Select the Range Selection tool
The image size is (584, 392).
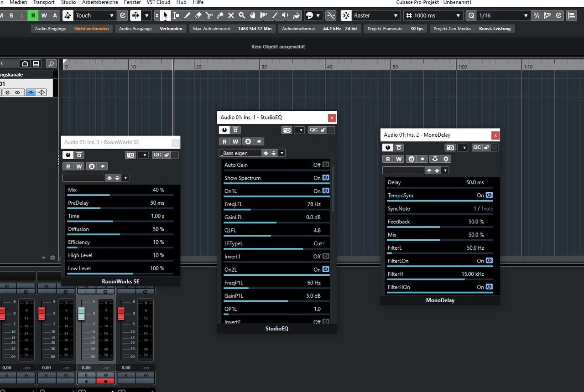pyautogui.click(x=176, y=15)
